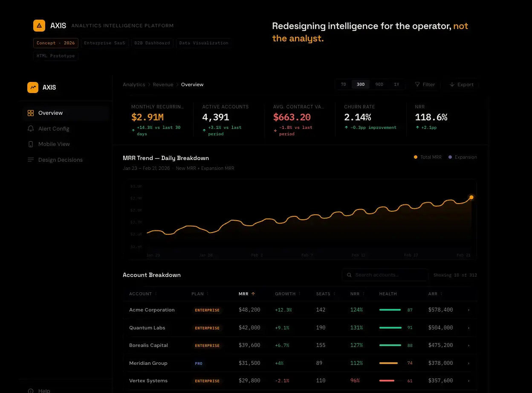Click the Data Visualization tag
Viewport: 532px width, 393px height.
pos(204,43)
